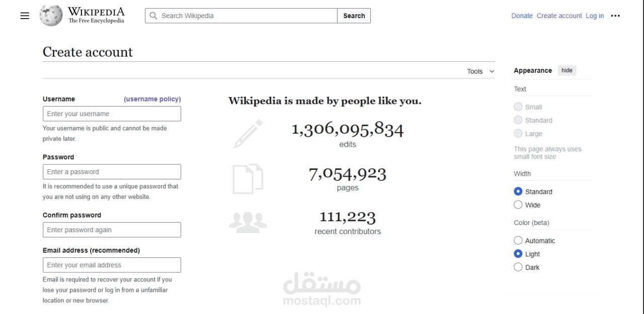Open the three-dots personal tools menu

615,16
